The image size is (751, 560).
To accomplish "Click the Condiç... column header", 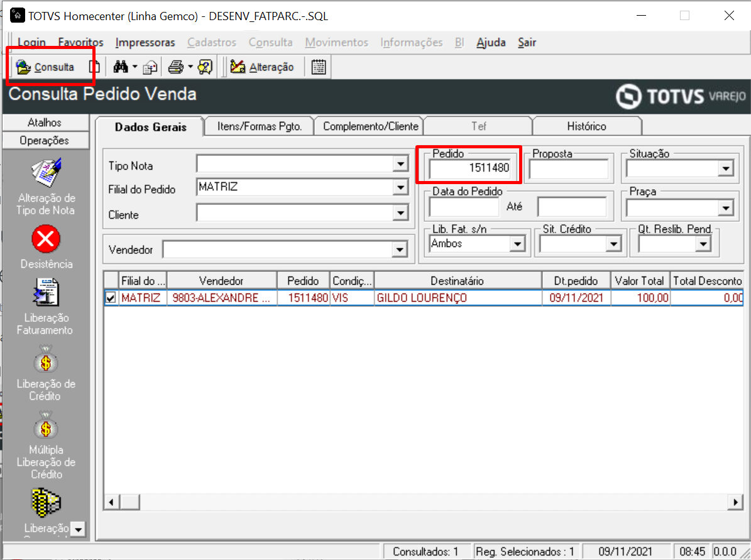I will 352,281.
